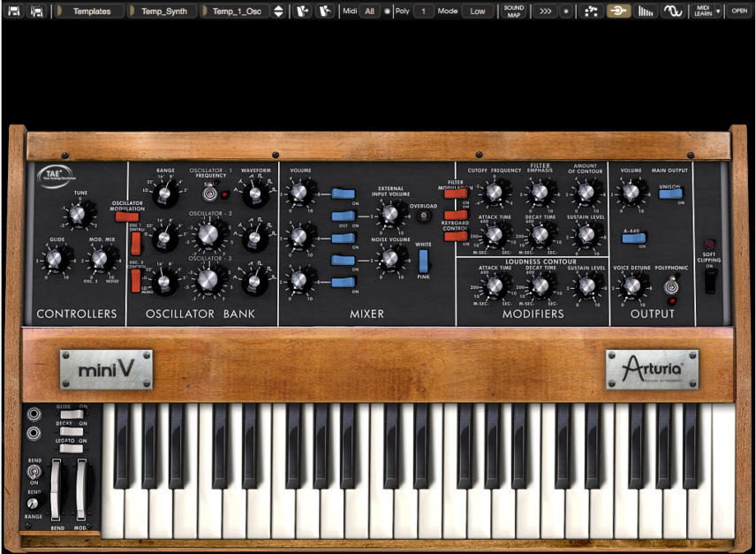Toggle the Legato ON white switch

tap(72, 448)
